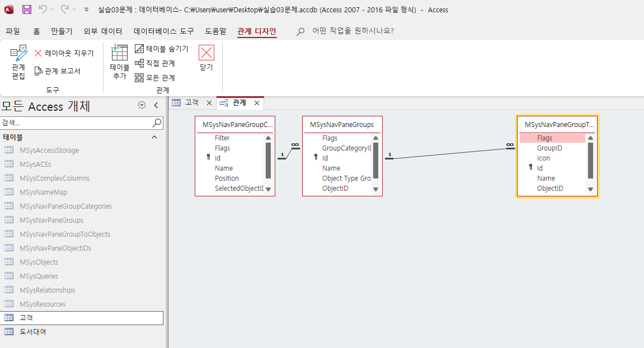This screenshot has width=644, height=348.
Task: Show All Relationships (모든 관계)
Action: (x=155, y=78)
